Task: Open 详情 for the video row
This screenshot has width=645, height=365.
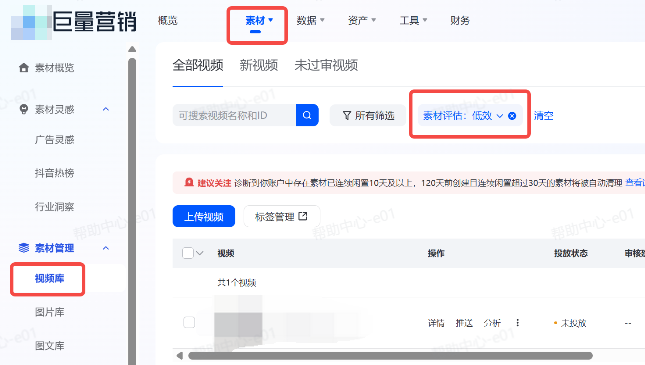Action: [436, 323]
